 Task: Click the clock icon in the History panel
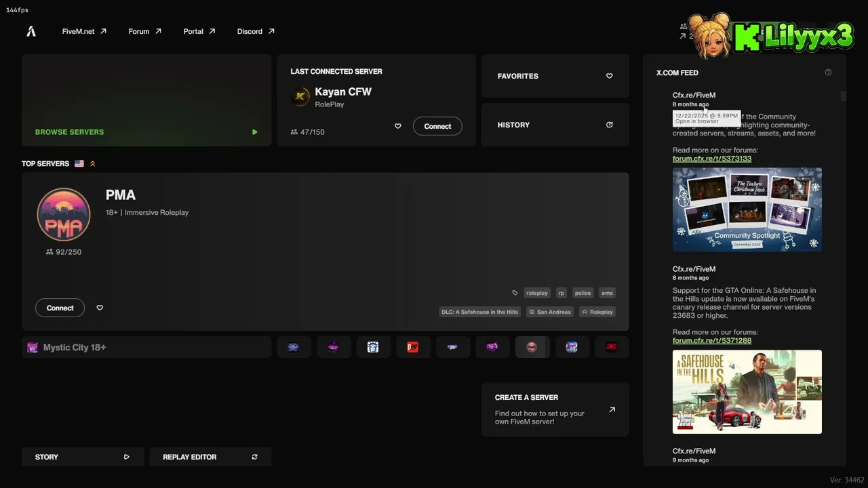609,125
